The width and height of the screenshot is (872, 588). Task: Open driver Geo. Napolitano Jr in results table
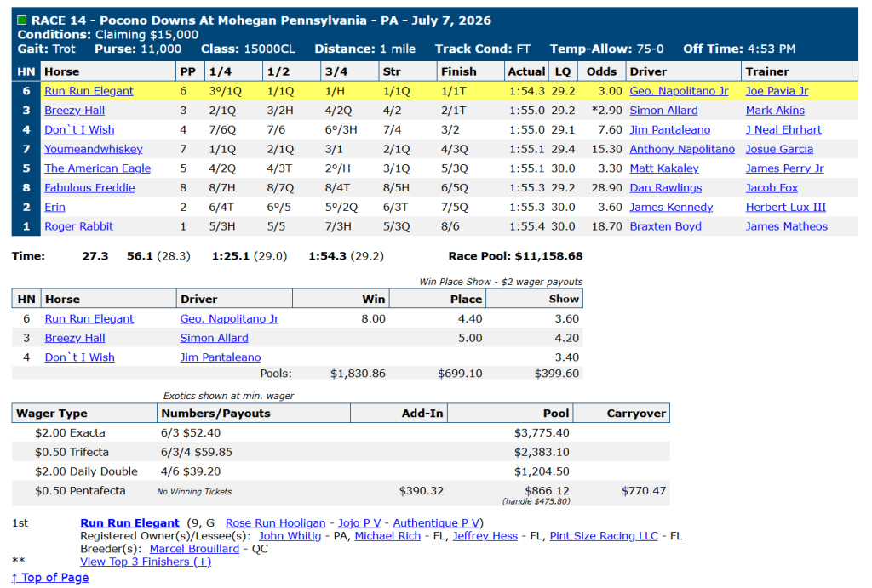coord(679,91)
